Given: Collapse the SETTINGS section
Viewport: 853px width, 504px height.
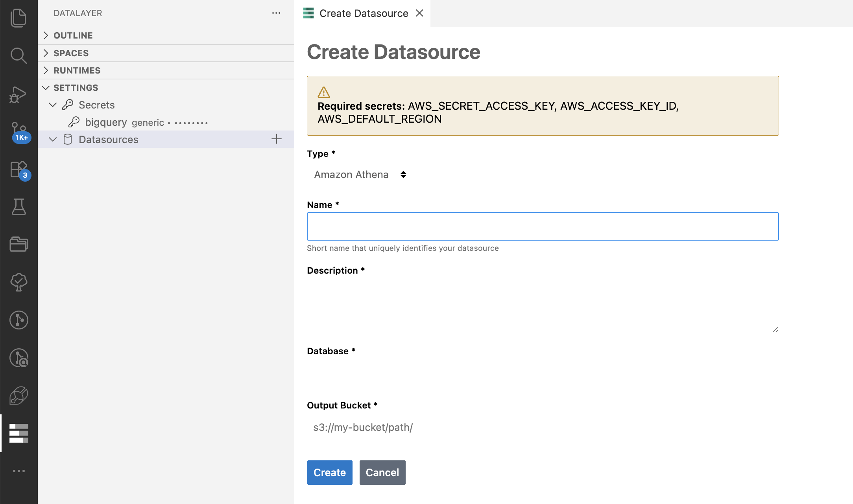Looking at the screenshot, I should pyautogui.click(x=76, y=88).
